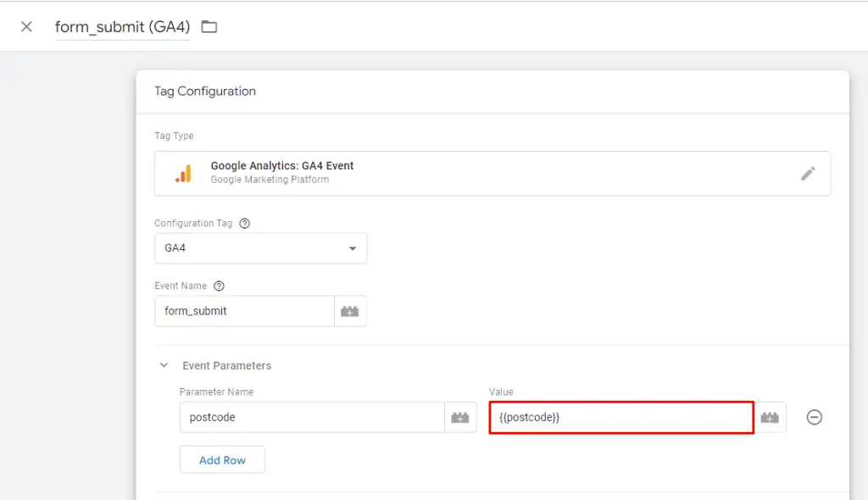Click the dropdown arrow on the GA4 selector
Image resolution: width=868 pixels, height=500 pixels.
pyautogui.click(x=352, y=248)
